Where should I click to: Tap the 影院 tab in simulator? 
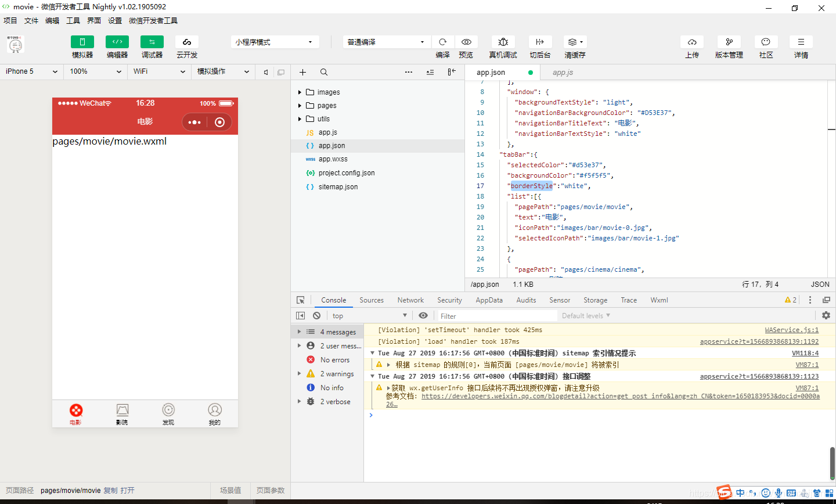122,414
